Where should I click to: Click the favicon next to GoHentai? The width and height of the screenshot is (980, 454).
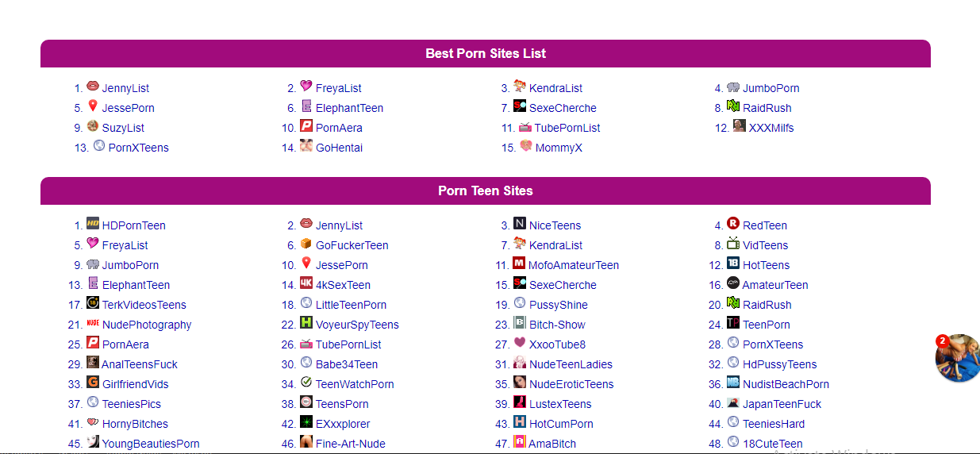306,146
